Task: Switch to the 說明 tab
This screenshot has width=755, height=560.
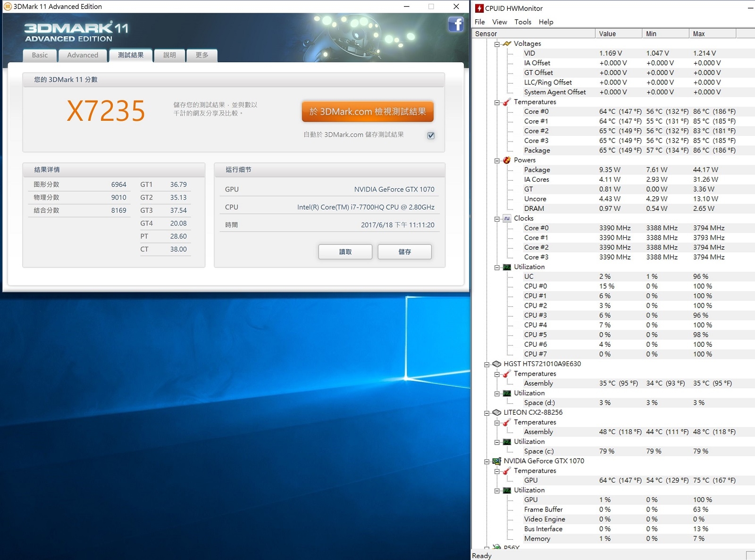Action: (x=169, y=55)
